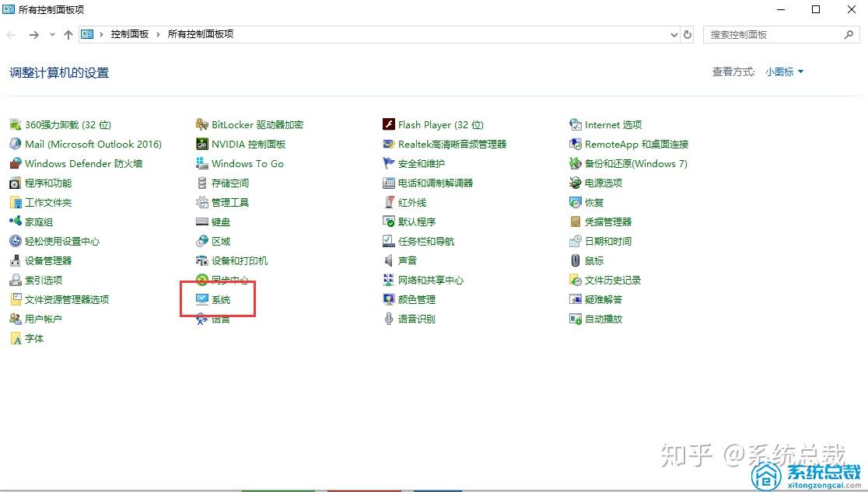Expand the address bar history dropdown
The image size is (868, 492).
coord(674,34)
